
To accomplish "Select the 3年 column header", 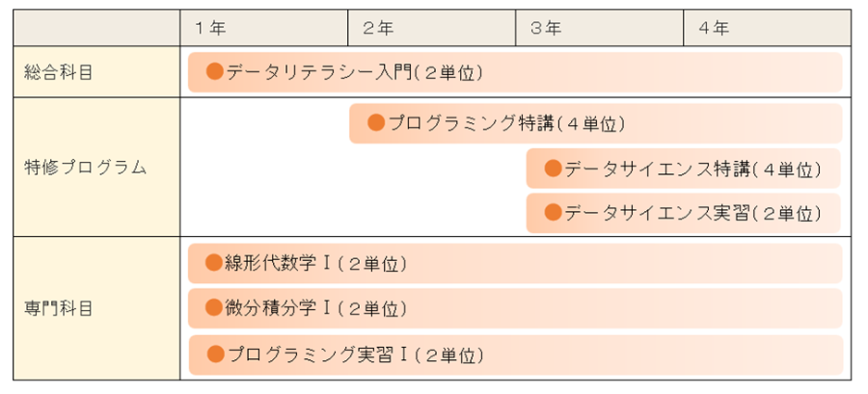I will [546, 28].
